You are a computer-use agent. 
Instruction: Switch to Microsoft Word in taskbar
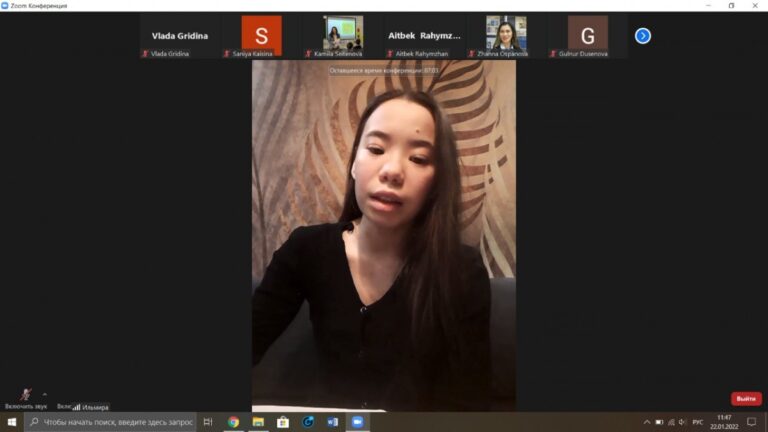tap(333, 422)
